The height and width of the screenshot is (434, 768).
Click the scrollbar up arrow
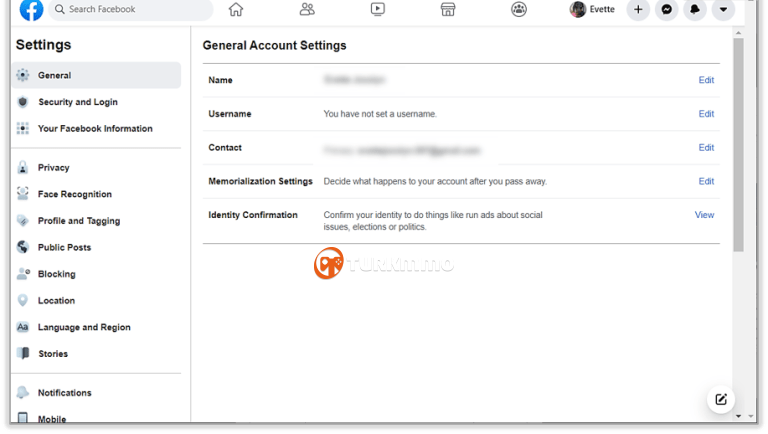(x=738, y=33)
